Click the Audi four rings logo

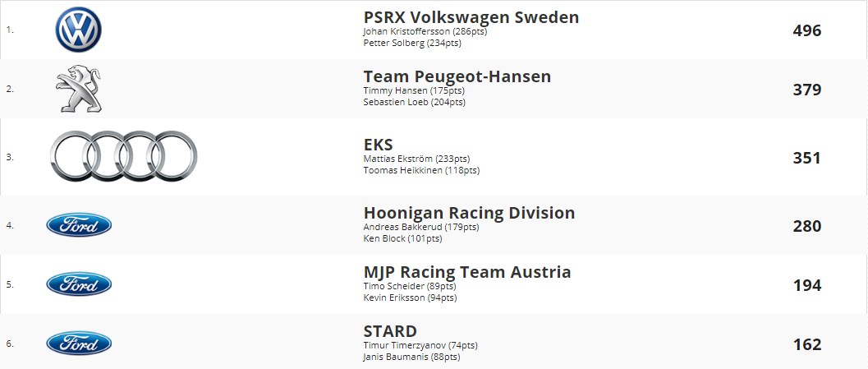click(x=123, y=157)
